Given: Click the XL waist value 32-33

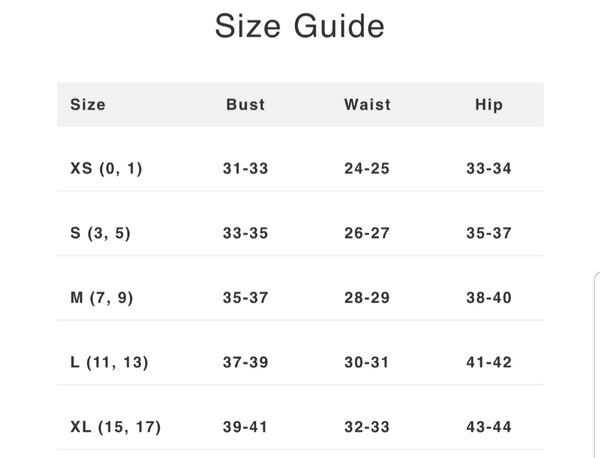Looking at the screenshot, I should pos(367,427).
